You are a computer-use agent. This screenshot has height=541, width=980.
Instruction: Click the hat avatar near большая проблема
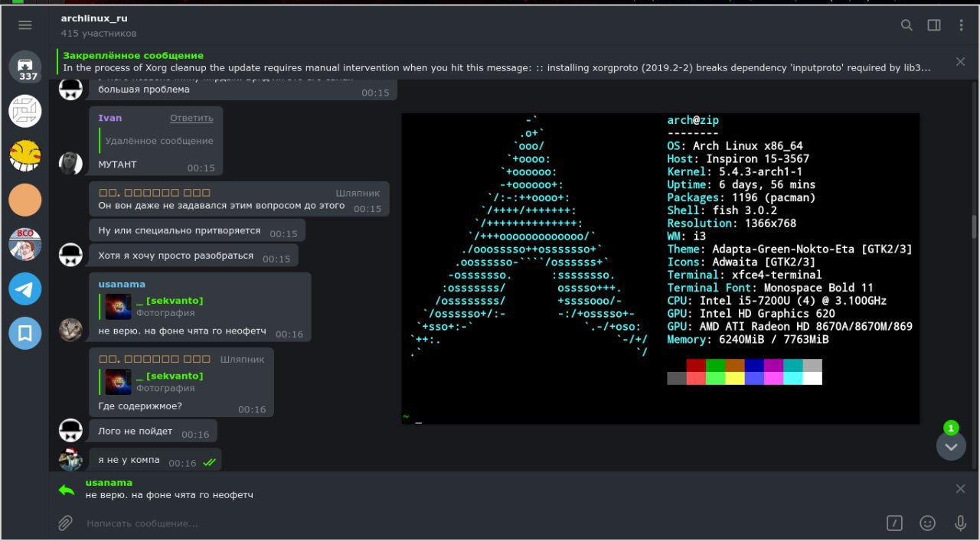point(70,89)
